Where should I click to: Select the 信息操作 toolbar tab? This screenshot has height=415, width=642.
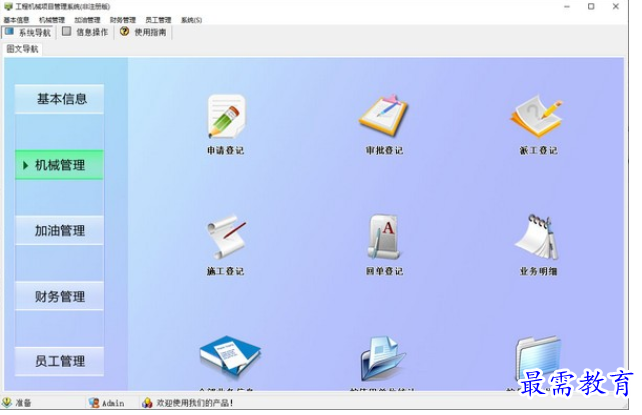point(85,32)
